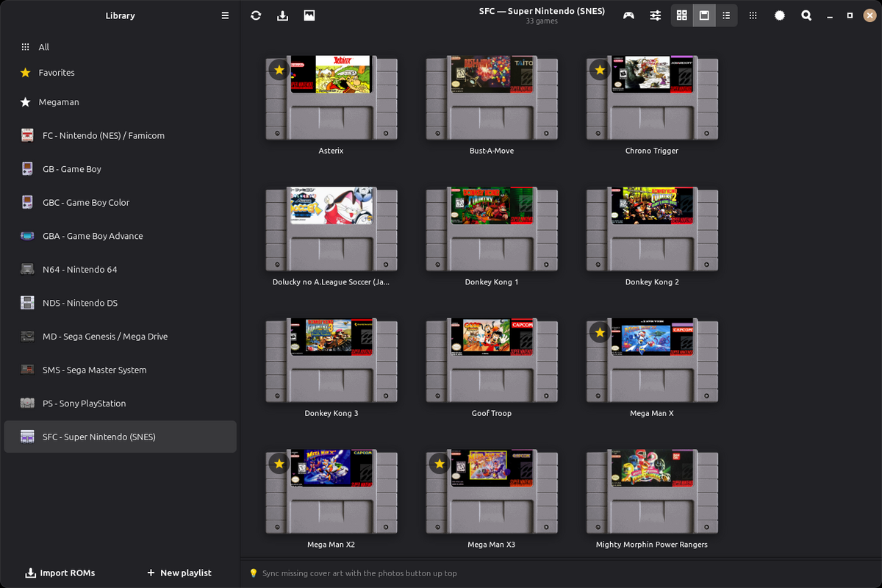882x588 pixels.
Task: Toggle the light/dark theme icon
Action: point(780,15)
